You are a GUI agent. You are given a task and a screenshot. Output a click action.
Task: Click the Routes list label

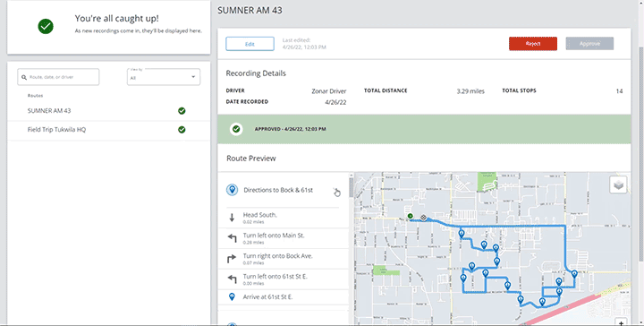35,96
